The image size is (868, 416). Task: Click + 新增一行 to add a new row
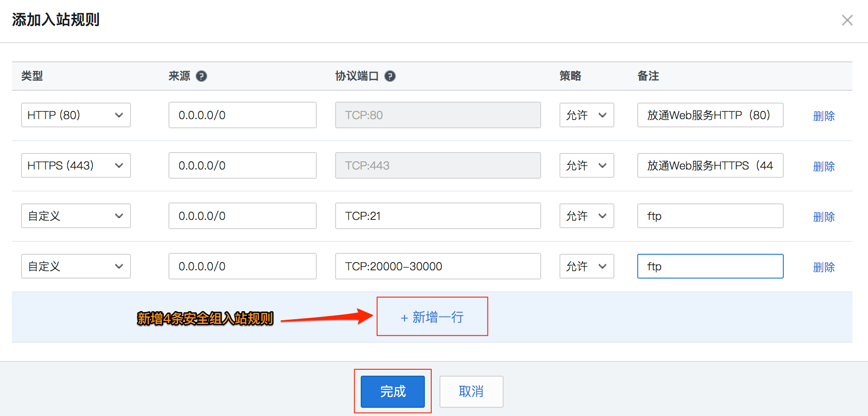(432, 317)
